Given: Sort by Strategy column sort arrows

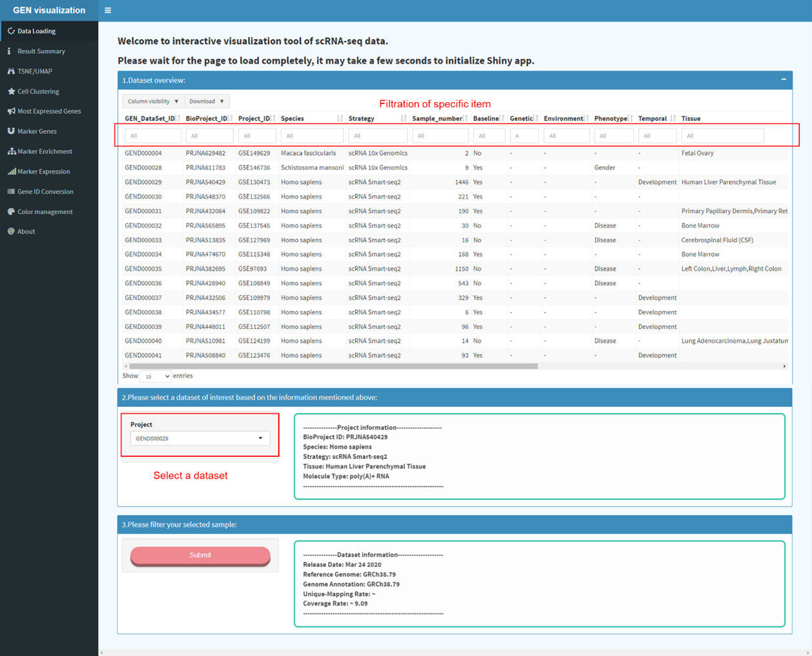Looking at the screenshot, I should coord(404,118).
